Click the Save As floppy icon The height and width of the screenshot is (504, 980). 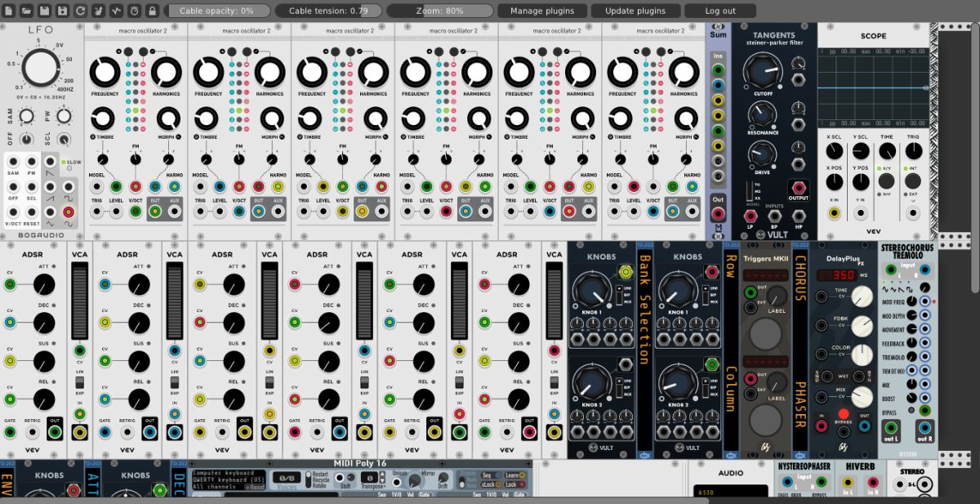tap(63, 11)
